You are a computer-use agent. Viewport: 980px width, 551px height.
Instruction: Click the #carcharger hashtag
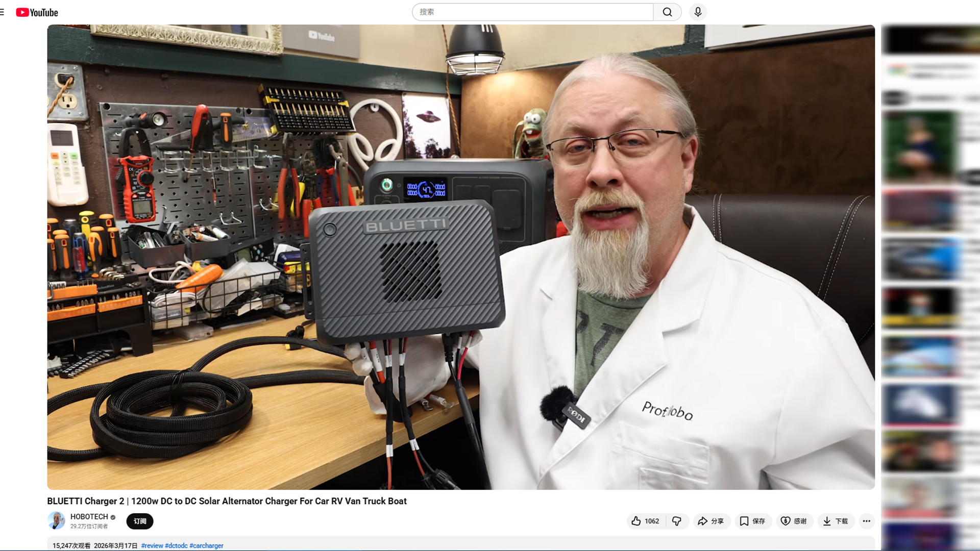pos(206,545)
